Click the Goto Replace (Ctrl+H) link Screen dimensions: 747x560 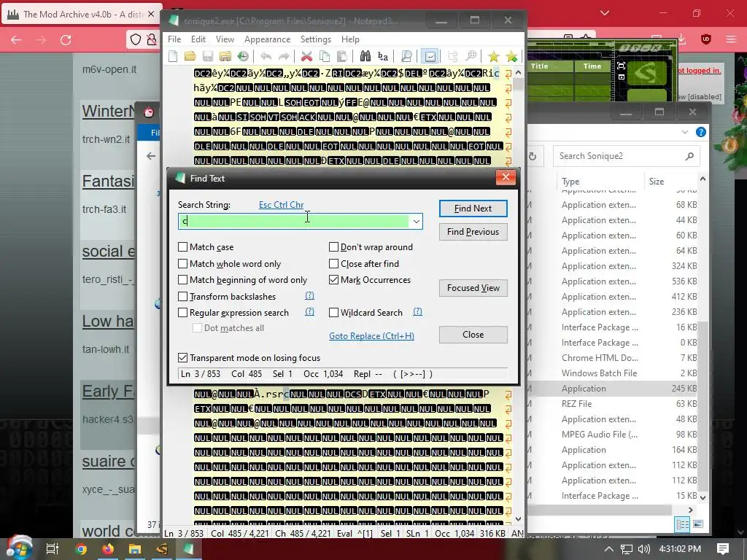point(371,335)
